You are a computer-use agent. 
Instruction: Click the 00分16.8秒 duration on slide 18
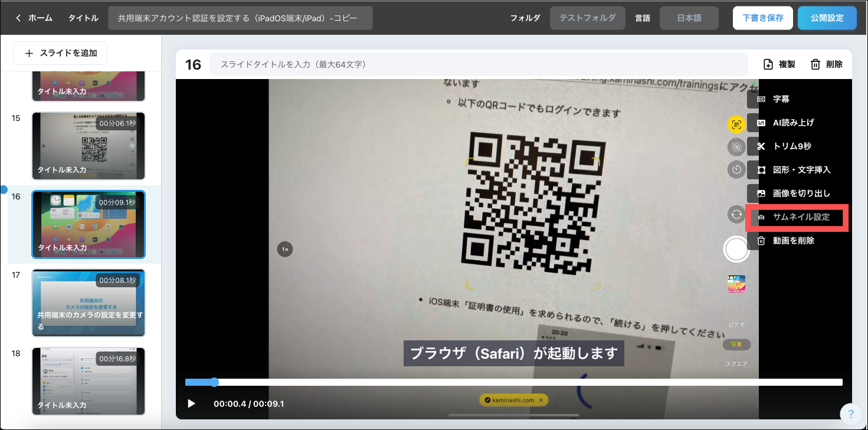[x=117, y=359]
